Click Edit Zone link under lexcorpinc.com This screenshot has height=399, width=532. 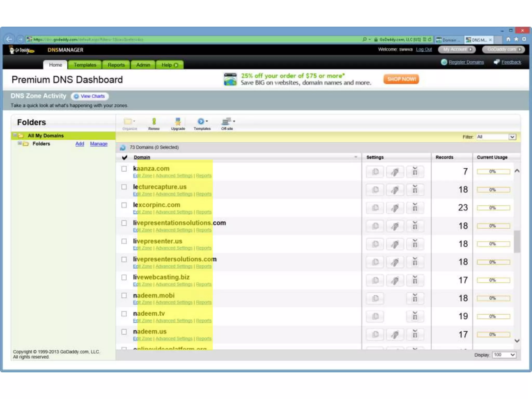click(x=142, y=212)
